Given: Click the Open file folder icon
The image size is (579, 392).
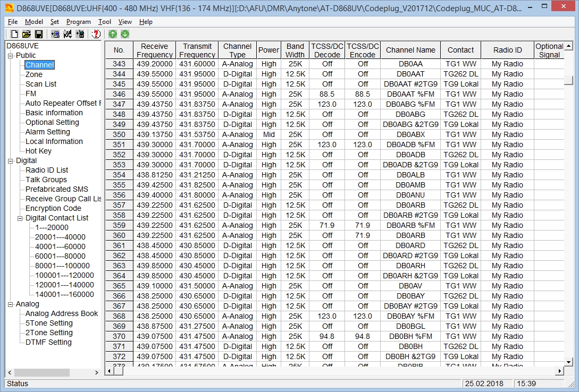Looking at the screenshot, I should tap(26, 34).
